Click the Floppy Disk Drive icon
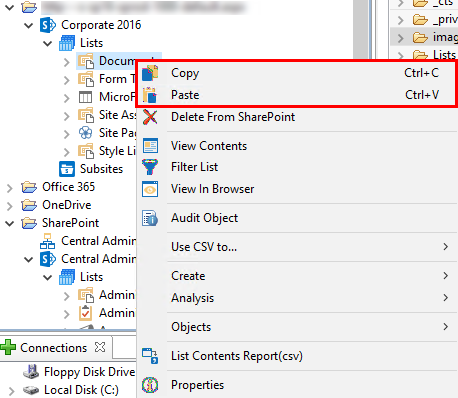The width and height of the screenshot is (458, 398). 31,371
